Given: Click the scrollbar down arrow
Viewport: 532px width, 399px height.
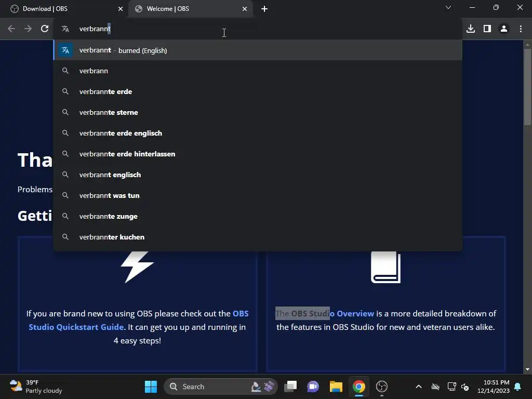Looking at the screenshot, I should 527,369.
